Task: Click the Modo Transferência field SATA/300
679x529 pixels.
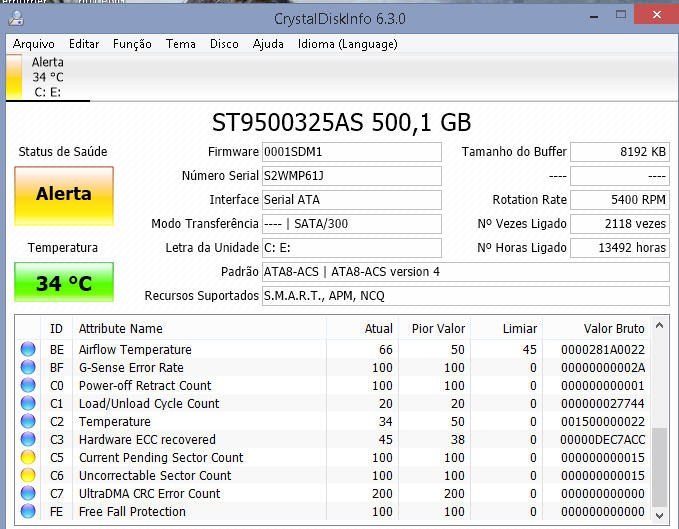Action: (x=352, y=224)
